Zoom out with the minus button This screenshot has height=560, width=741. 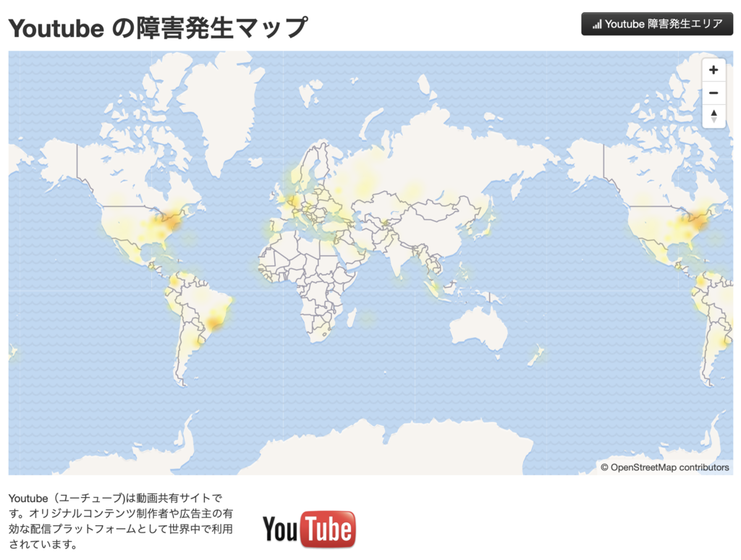point(714,93)
